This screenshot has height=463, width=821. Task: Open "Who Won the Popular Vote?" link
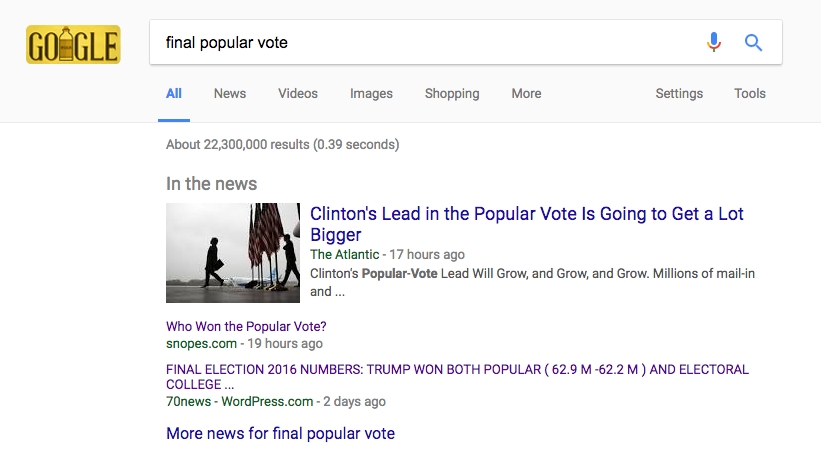246,327
